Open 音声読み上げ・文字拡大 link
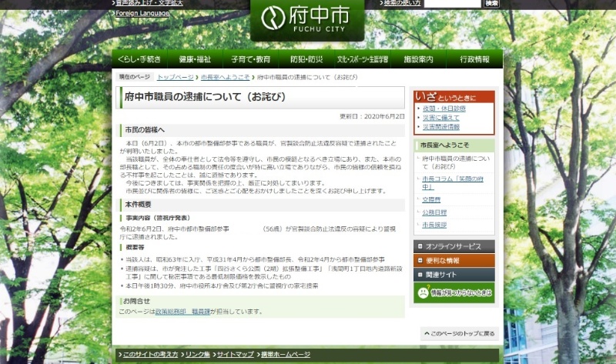The width and height of the screenshot is (616, 364). pos(149,3)
